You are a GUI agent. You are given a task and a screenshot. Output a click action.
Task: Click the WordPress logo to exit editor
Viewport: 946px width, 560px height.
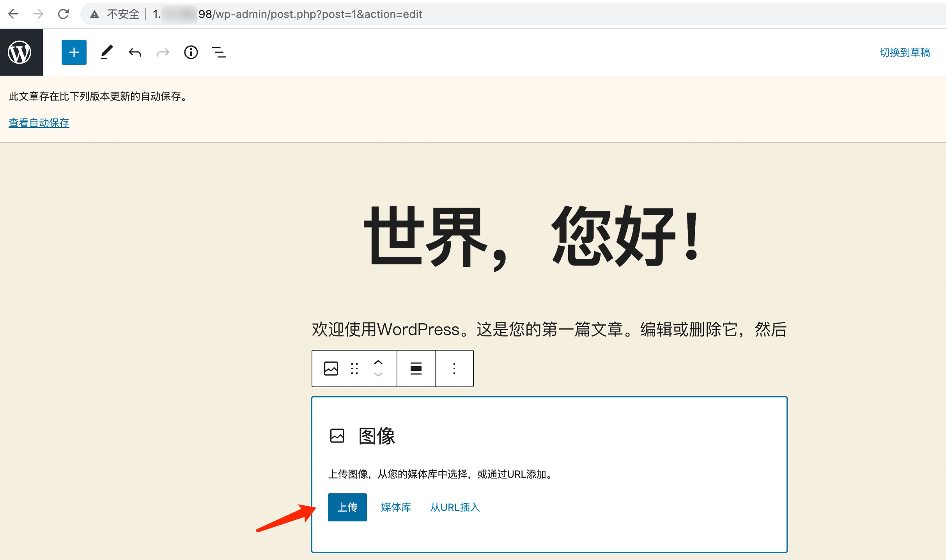(20, 52)
